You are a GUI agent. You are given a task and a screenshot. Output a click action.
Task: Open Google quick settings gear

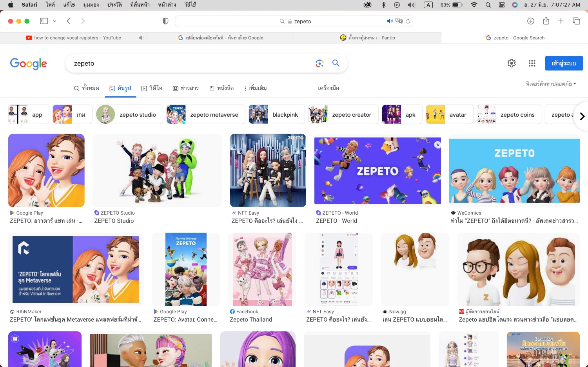click(512, 63)
